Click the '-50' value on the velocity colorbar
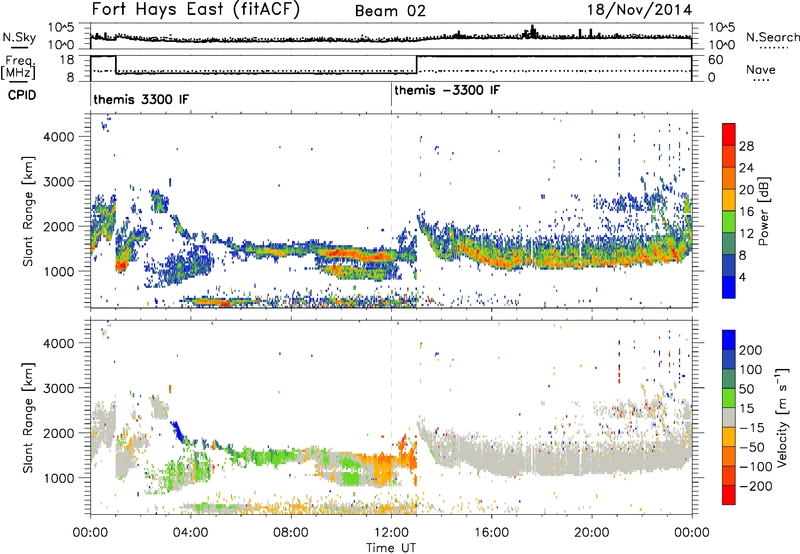The height and width of the screenshot is (554, 800). pos(752,447)
